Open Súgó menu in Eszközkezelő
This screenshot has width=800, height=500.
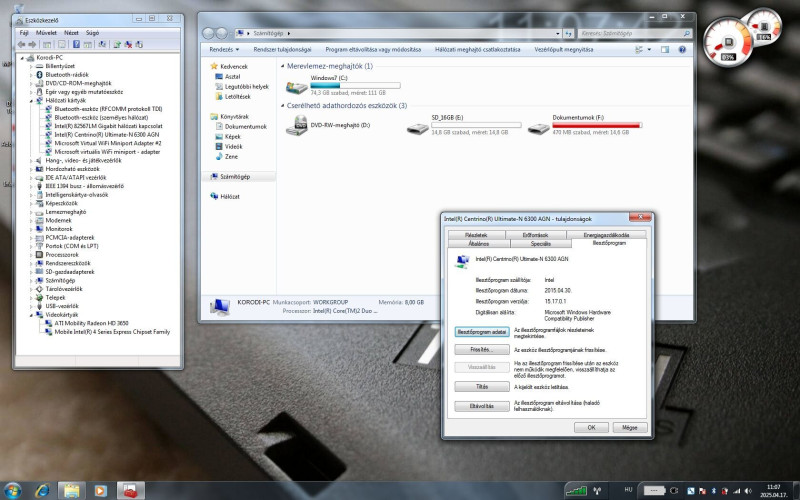pyautogui.click(x=92, y=33)
